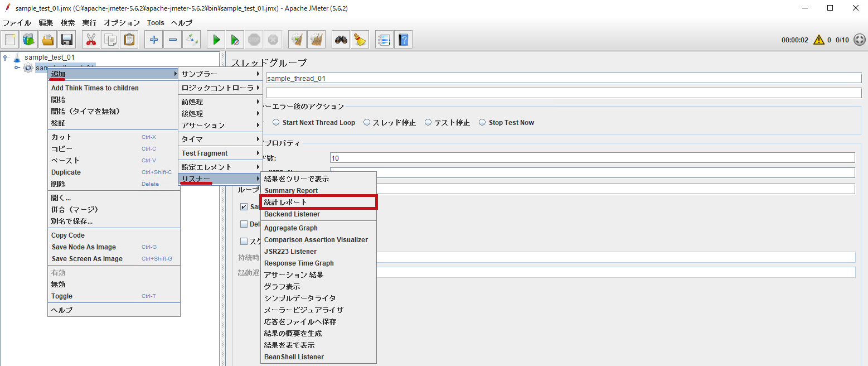
Task: Click the elapsed time 00:00:02
Action: pyautogui.click(x=795, y=40)
